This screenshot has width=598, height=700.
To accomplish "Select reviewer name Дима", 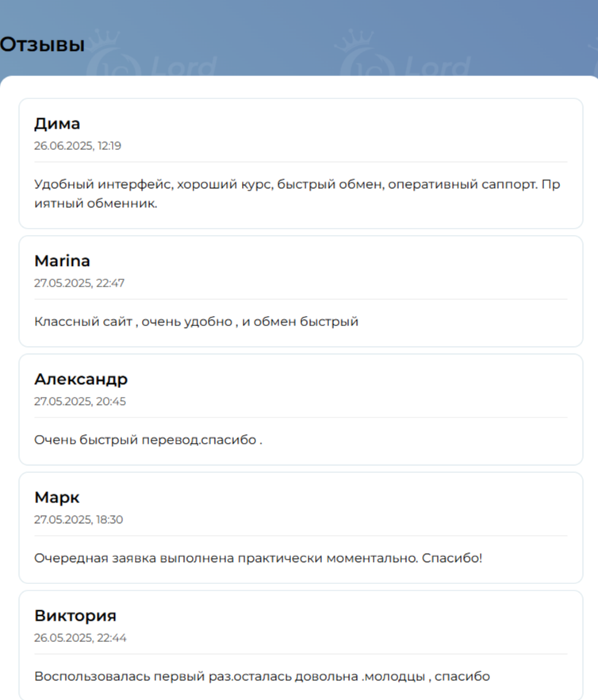I will tap(57, 124).
